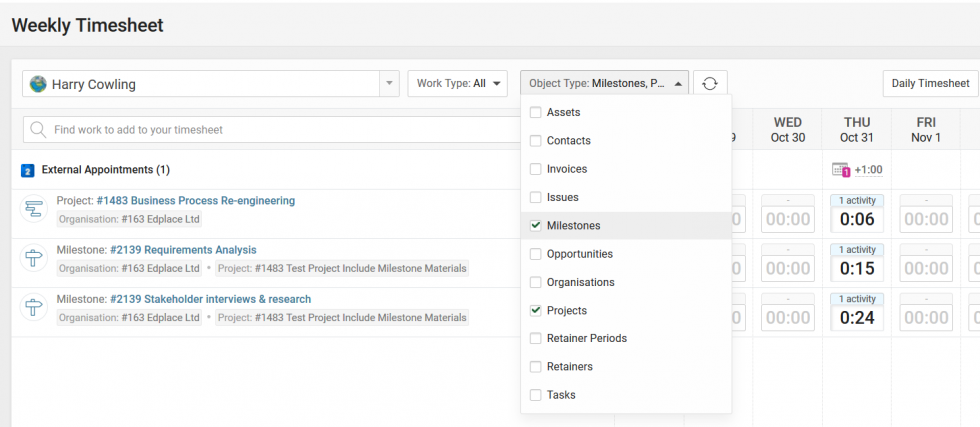
Task: Click the External Appointments calendar icon
Action: point(28,170)
